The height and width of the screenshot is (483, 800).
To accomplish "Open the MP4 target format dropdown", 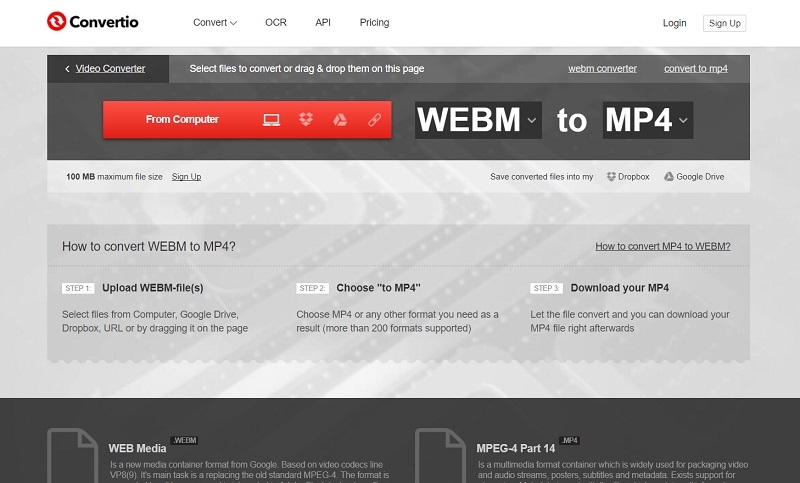I will click(648, 120).
